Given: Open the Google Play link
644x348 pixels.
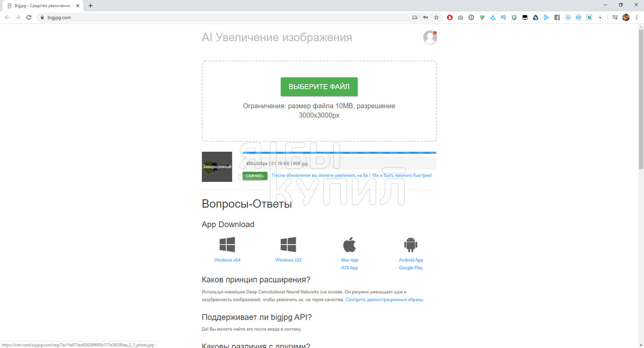Looking at the screenshot, I should 411,268.
